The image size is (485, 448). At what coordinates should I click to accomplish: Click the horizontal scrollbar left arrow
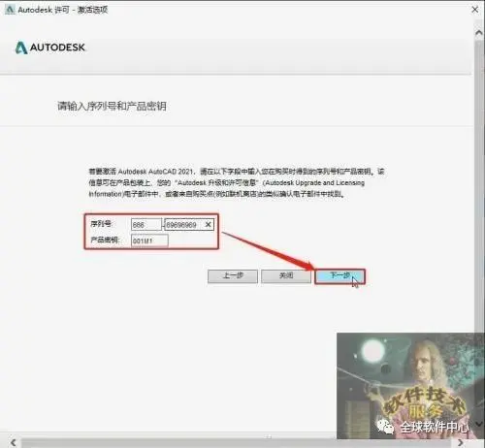tap(13, 442)
